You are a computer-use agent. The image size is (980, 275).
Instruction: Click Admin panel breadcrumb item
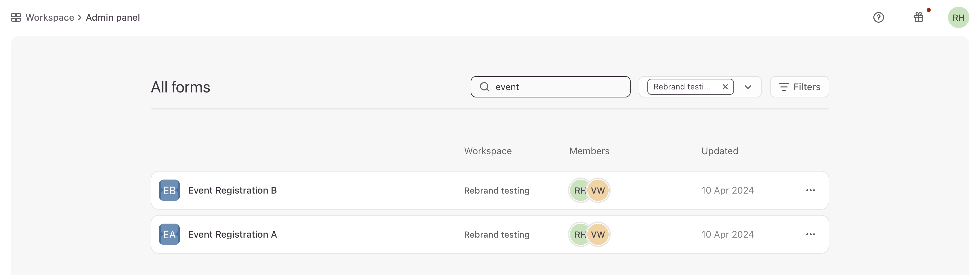(x=113, y=17)
